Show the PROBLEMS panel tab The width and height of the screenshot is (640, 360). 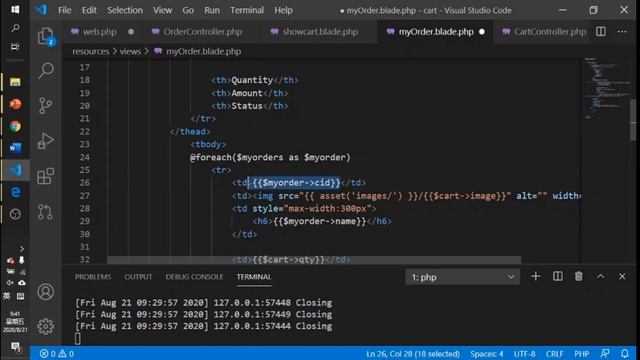(93, 277)
